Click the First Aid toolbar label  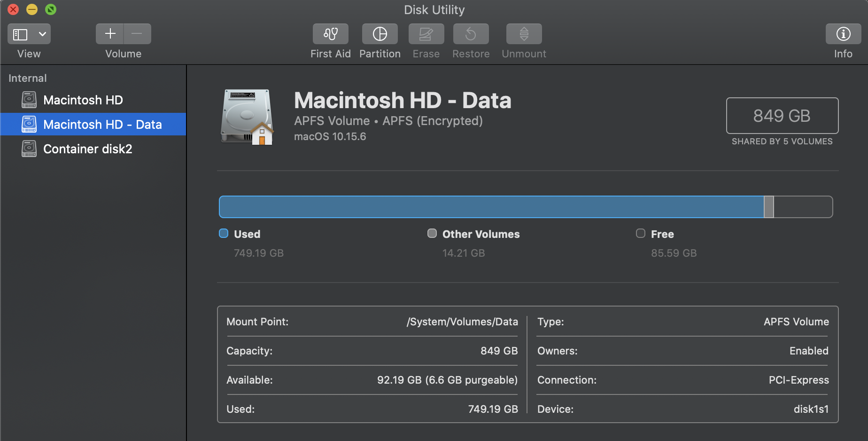point(331,54)
